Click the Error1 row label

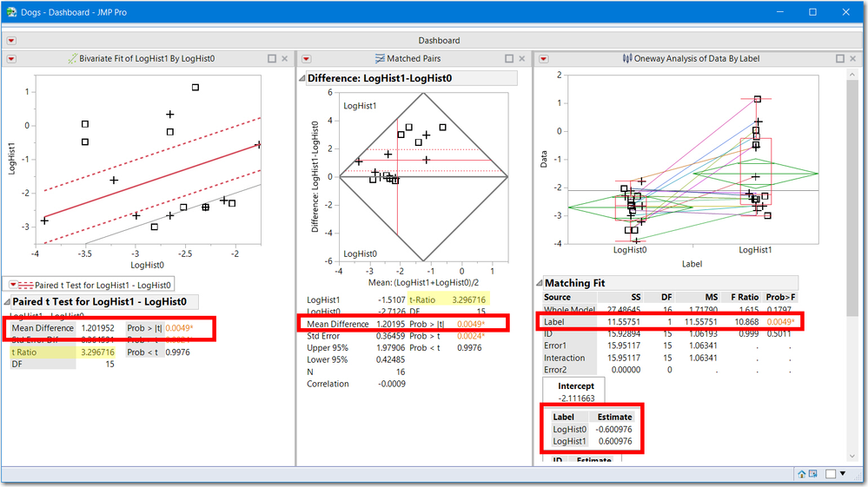pyautogui.click(x=554, y=346)
